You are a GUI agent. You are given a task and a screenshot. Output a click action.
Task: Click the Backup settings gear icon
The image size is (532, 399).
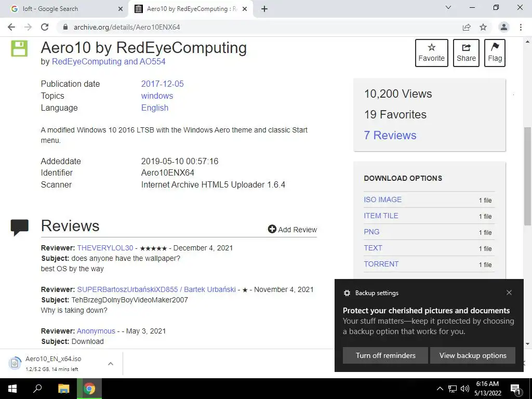pyautogui.click(x=347, y=293)
